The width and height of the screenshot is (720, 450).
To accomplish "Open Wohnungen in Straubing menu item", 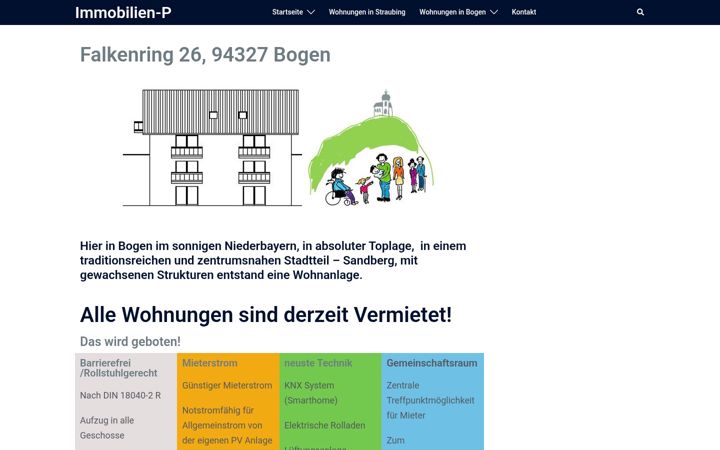I will pos(367,12).
